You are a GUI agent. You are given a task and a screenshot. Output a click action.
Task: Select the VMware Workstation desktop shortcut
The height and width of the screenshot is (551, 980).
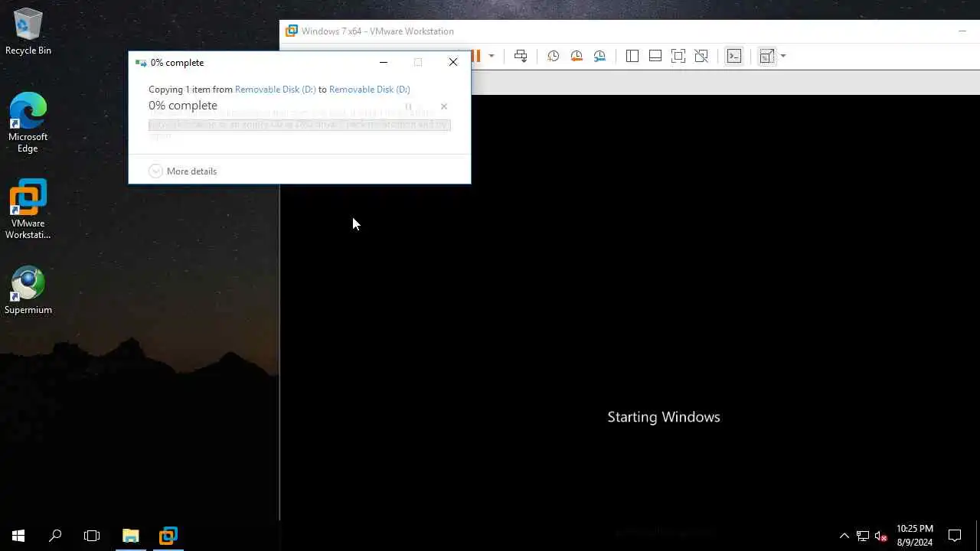28,209
